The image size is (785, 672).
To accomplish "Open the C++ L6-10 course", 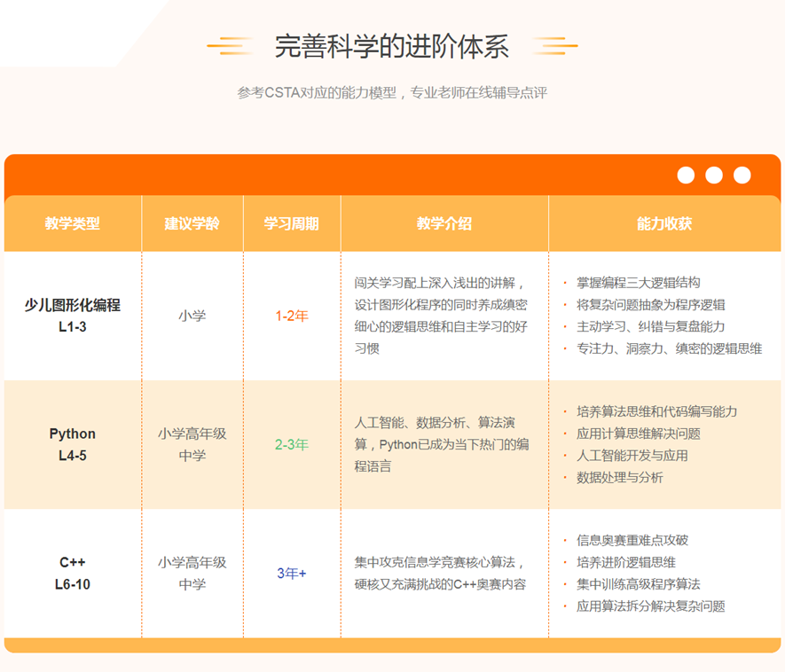I will 73,573.
